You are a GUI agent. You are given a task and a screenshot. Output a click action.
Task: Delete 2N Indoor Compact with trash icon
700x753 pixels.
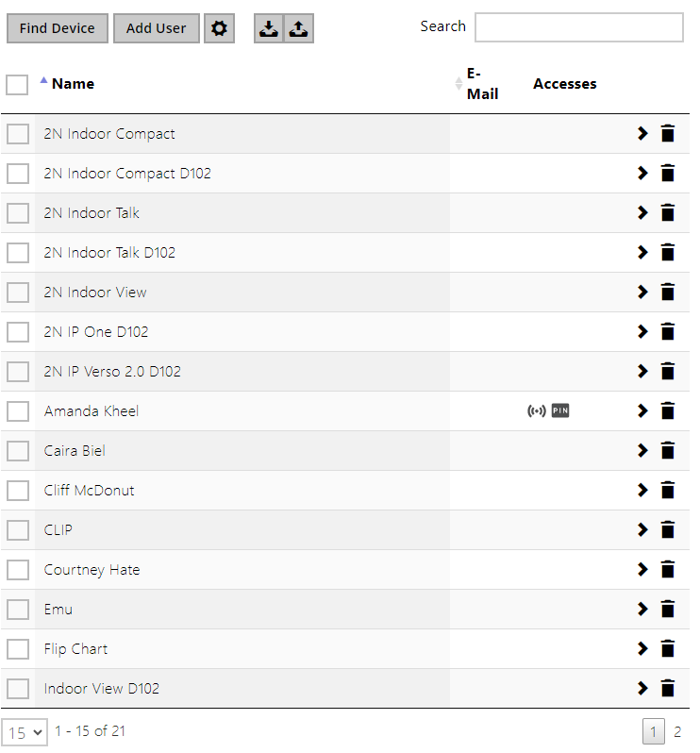668,133
